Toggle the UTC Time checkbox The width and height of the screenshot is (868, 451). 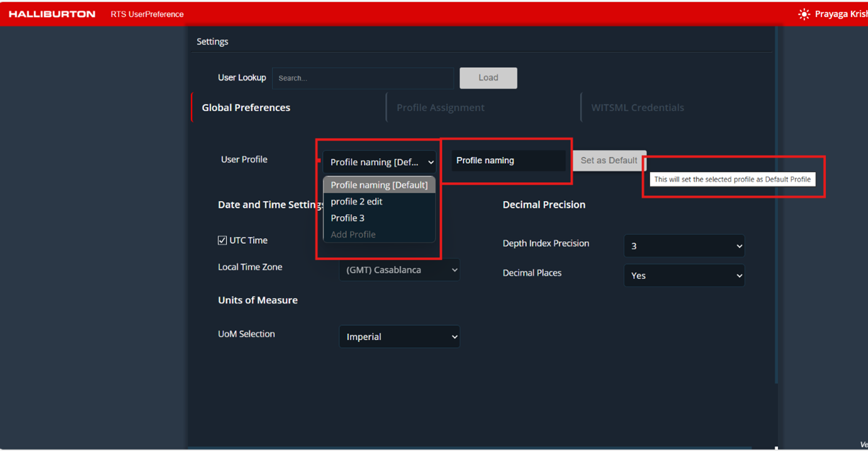coord(222,240)
